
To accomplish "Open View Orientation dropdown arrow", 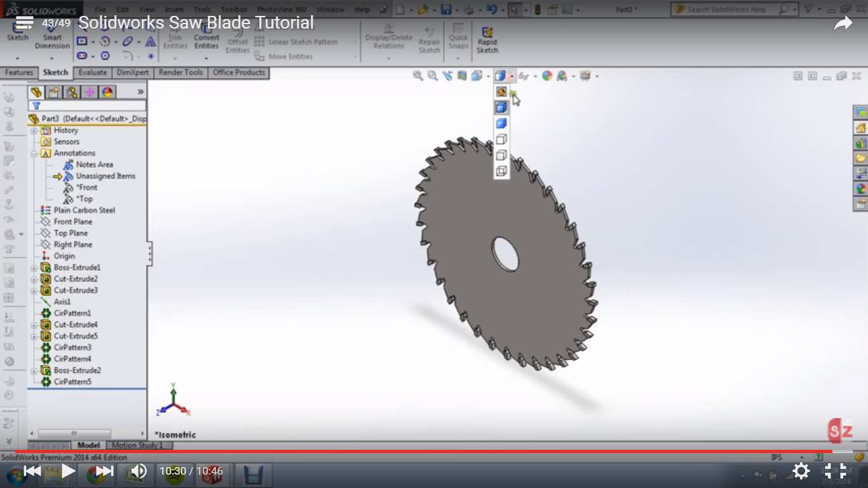I will 488,76.
